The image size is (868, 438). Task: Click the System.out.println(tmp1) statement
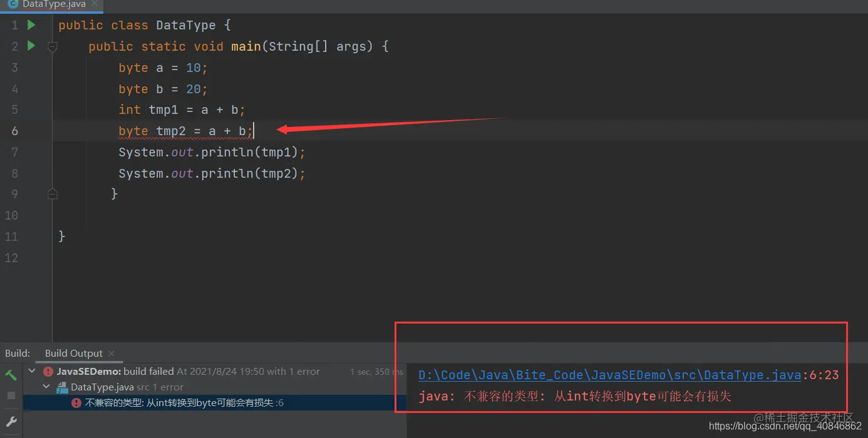[x=212, y=152]
